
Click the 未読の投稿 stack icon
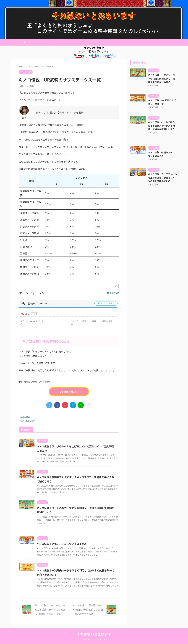pyautogui.click(x=108, y=293)
